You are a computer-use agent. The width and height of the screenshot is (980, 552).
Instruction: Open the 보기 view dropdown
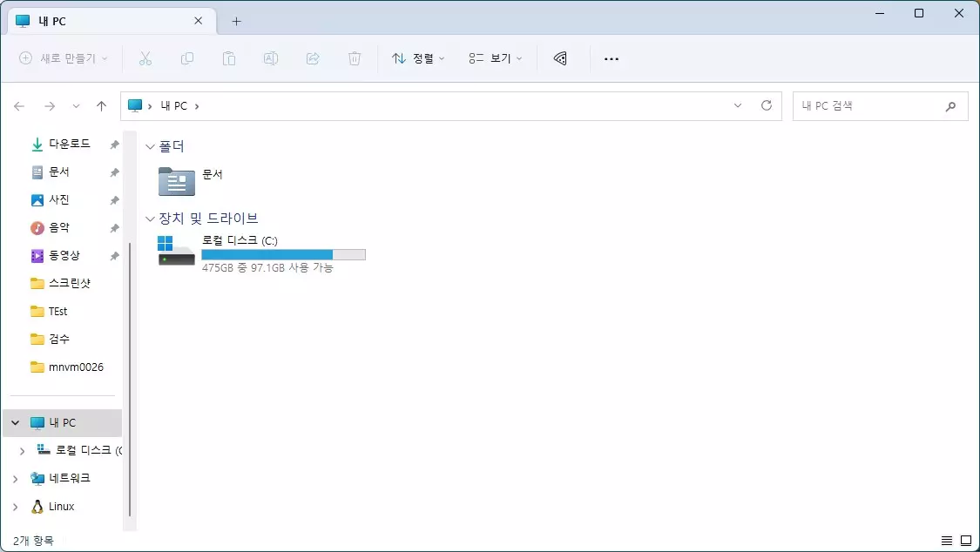495,58
